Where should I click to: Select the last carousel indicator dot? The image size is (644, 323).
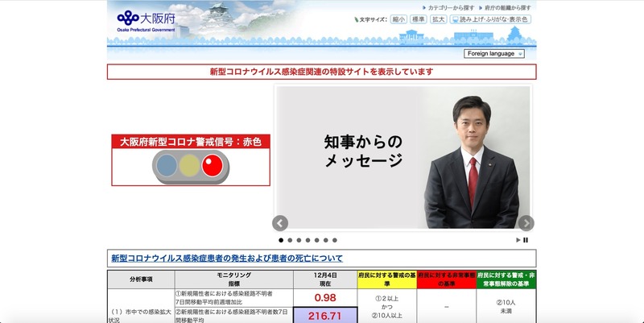[335, 240]
